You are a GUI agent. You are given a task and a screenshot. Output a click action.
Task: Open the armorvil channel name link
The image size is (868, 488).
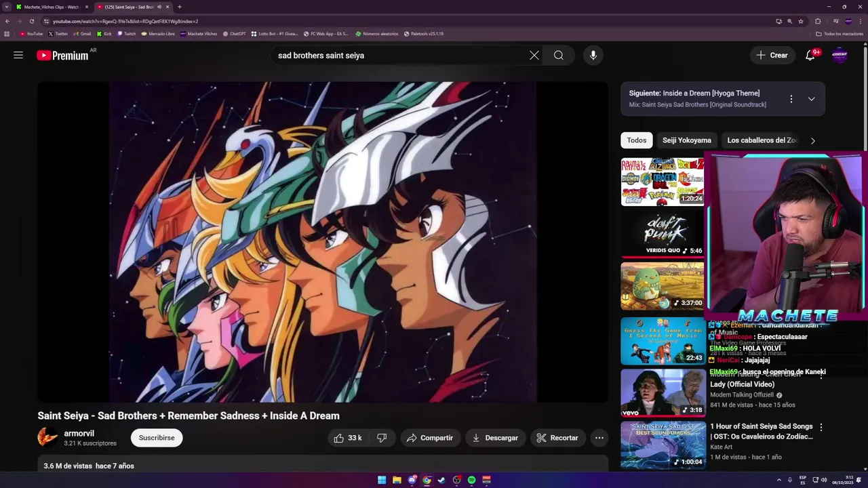(x=79, y=433)
